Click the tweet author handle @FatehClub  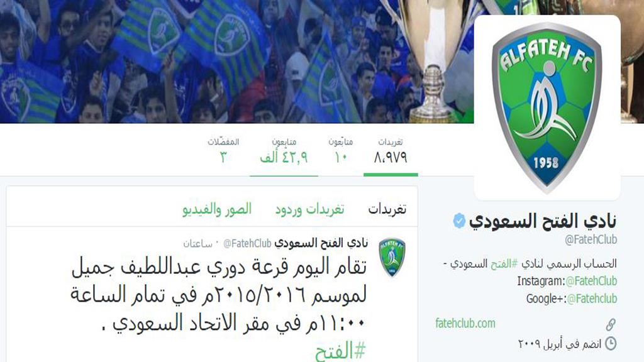[247, 244]
